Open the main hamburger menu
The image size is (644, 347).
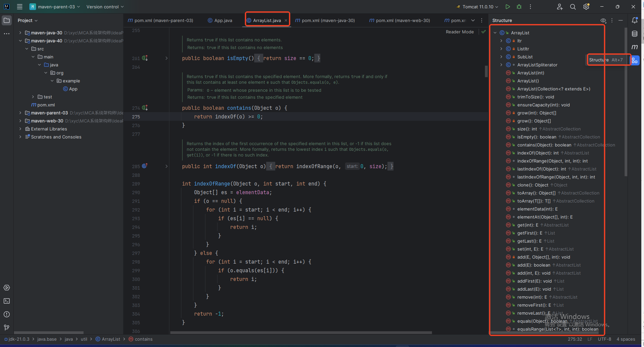click(x=20, y=7)
